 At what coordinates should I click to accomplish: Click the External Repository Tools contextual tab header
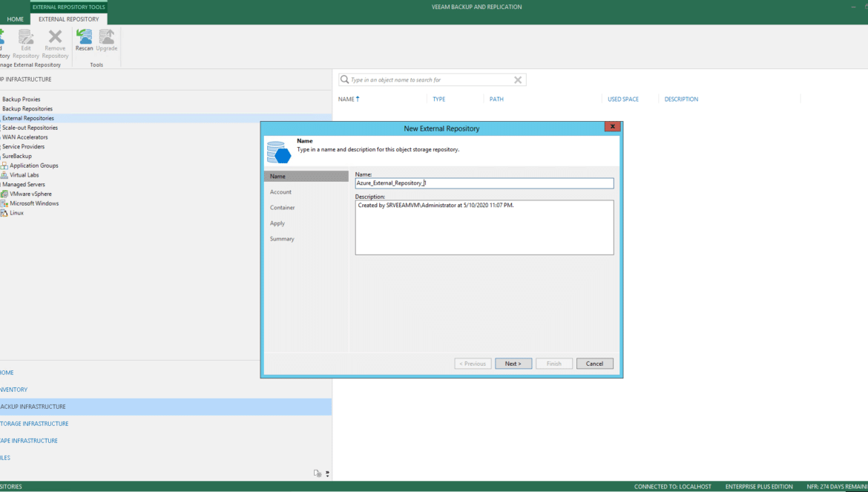click(x=69, y=7)
